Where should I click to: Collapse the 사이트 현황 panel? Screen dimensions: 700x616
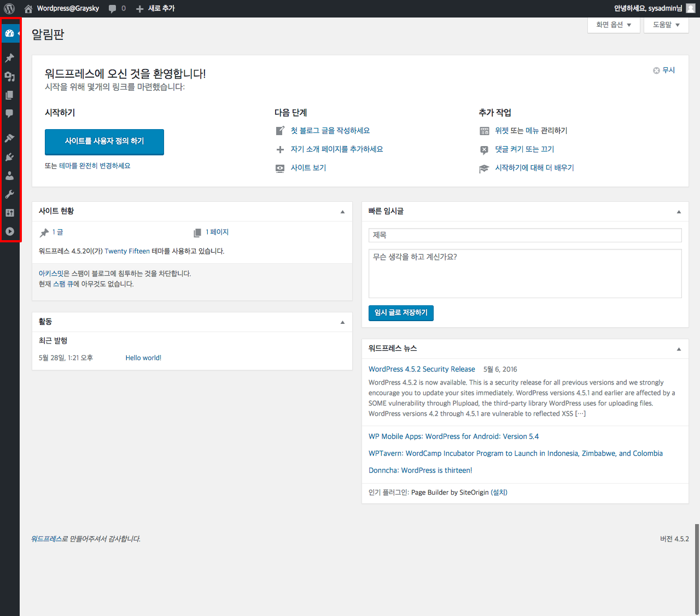[x=342, y=212]
